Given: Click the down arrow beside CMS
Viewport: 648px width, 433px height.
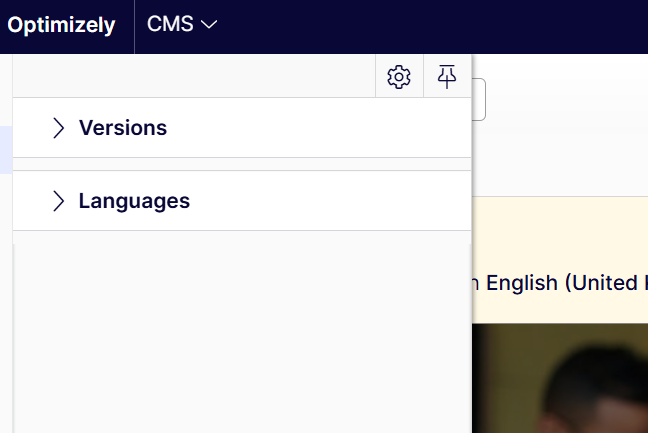Looking at the screenshot, I should click(x=209, y=25).
